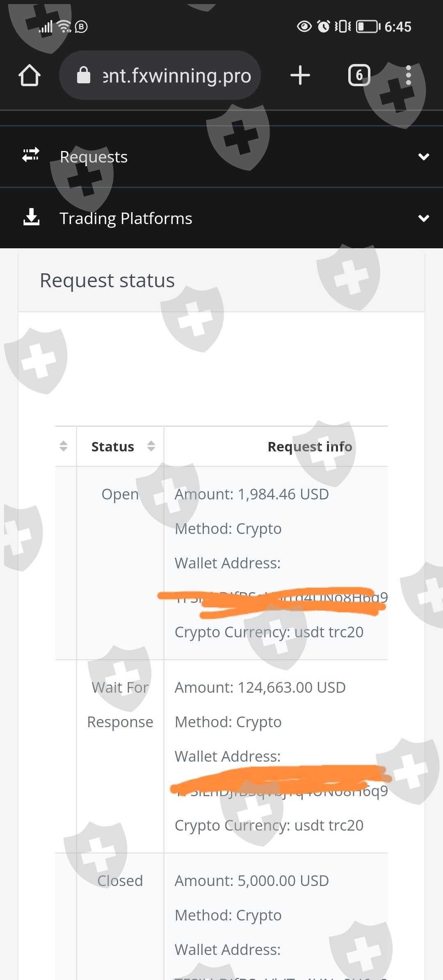Open a new tab with plus icon
The width and height of the screenshot is (443, 980).
pos(300,76)
